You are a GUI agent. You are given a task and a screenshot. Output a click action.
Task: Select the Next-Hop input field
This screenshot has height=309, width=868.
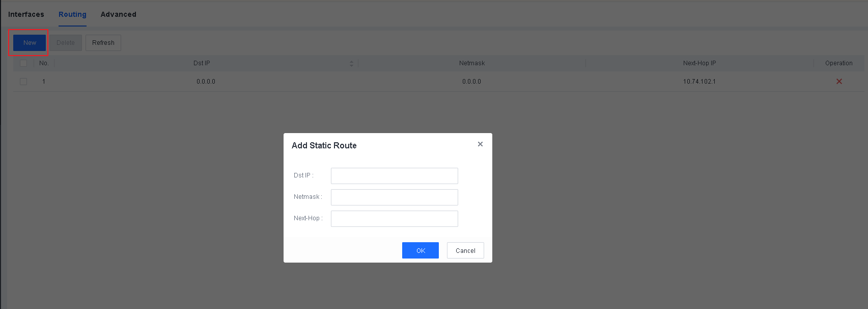click(394, 219)
